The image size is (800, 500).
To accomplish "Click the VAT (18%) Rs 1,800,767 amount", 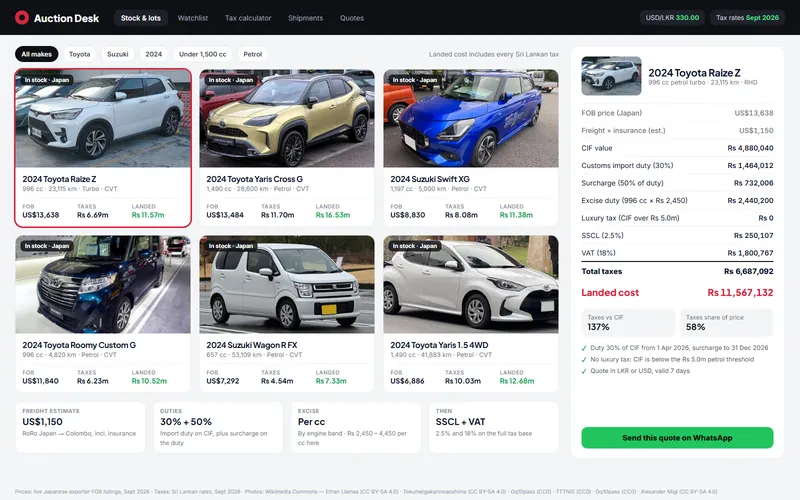I will [750, 253].
